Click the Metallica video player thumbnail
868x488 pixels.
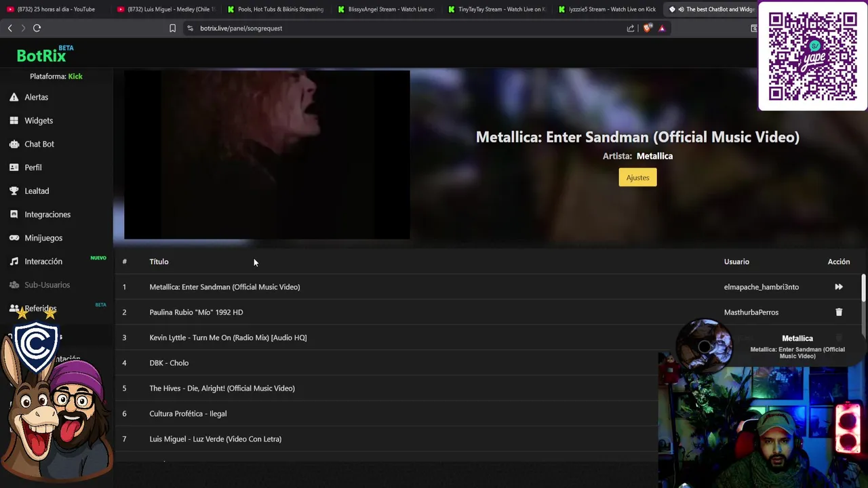point(267,155)
